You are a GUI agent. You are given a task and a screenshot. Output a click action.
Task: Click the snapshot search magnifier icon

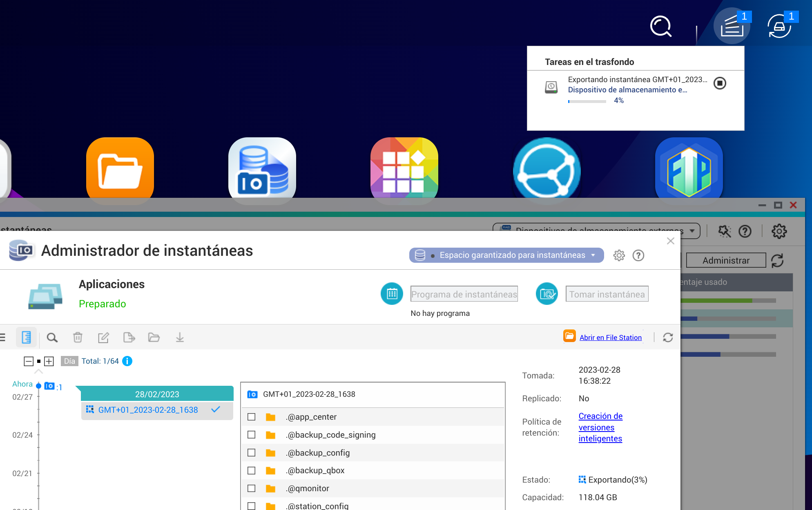click(52, 338)
